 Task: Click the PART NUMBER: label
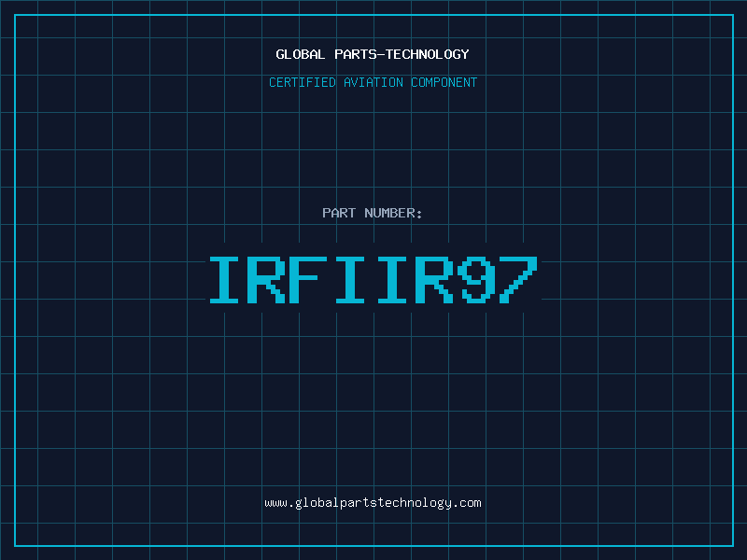[x=373, y=213]
